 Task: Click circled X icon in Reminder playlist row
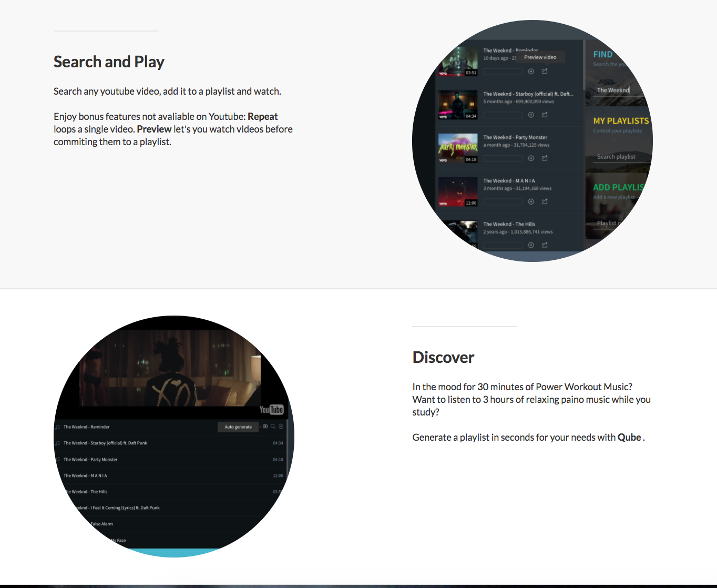[x=281, y=427]
